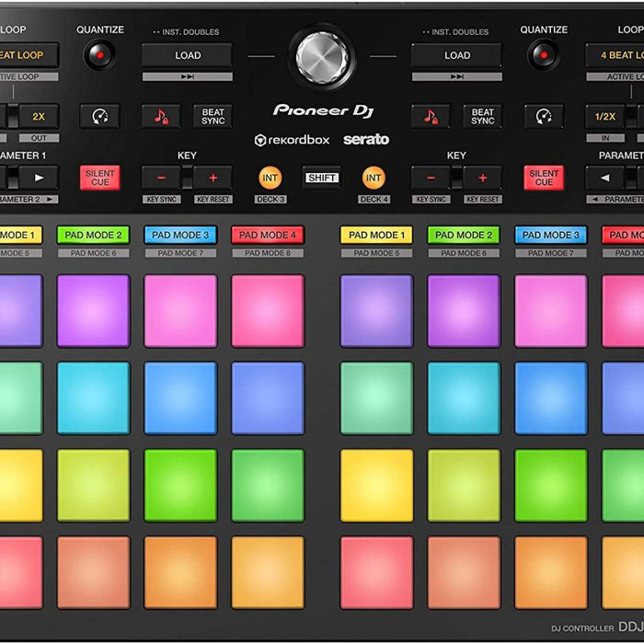Trigger left deck lime-yellow pad in third row
Viewport: 644px width, 644px height.
point(94,486)
